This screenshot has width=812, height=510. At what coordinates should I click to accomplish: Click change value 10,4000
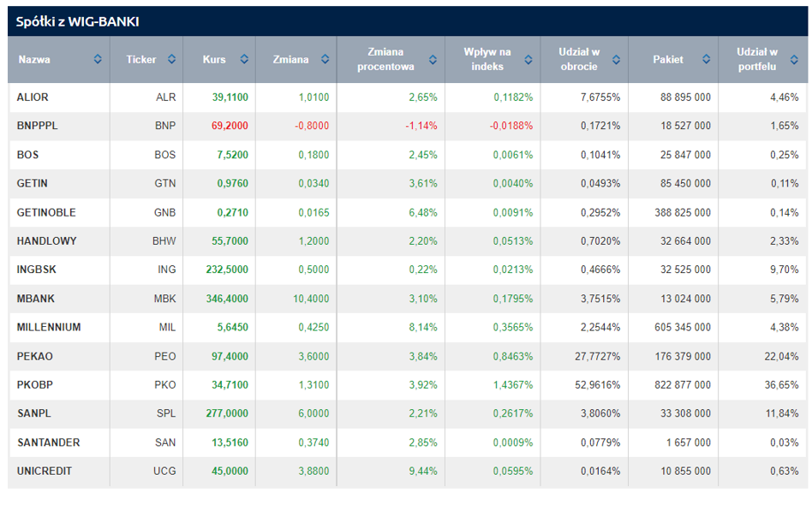coord(311,299)
